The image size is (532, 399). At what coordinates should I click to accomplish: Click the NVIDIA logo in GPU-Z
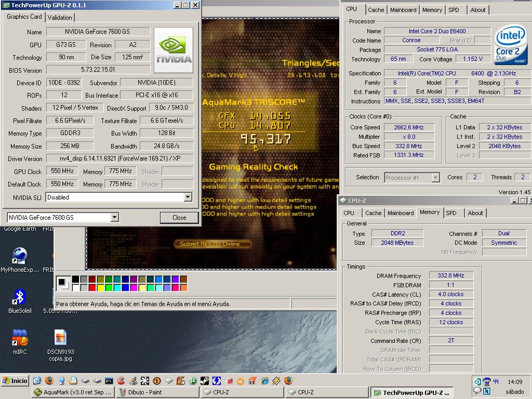(174, 50)
